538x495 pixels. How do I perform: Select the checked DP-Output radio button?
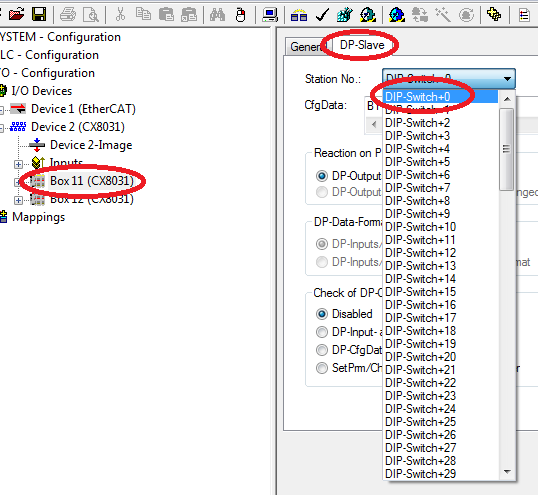coord(321,176)
